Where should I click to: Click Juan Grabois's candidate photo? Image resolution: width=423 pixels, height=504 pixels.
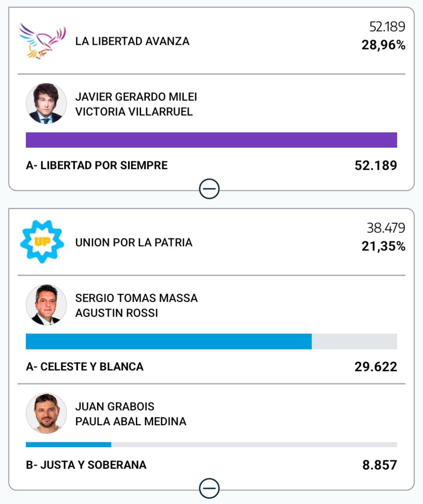click(46, 413)
